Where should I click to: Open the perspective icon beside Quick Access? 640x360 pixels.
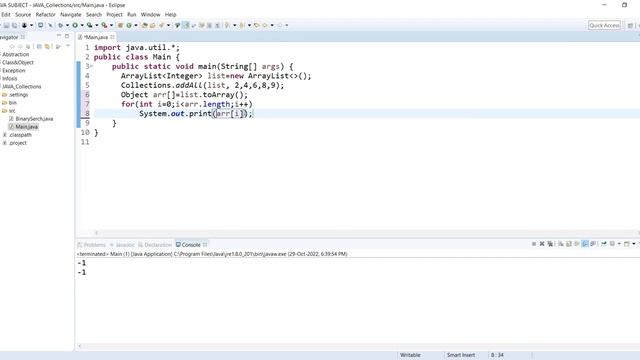(x=631, y=25)
